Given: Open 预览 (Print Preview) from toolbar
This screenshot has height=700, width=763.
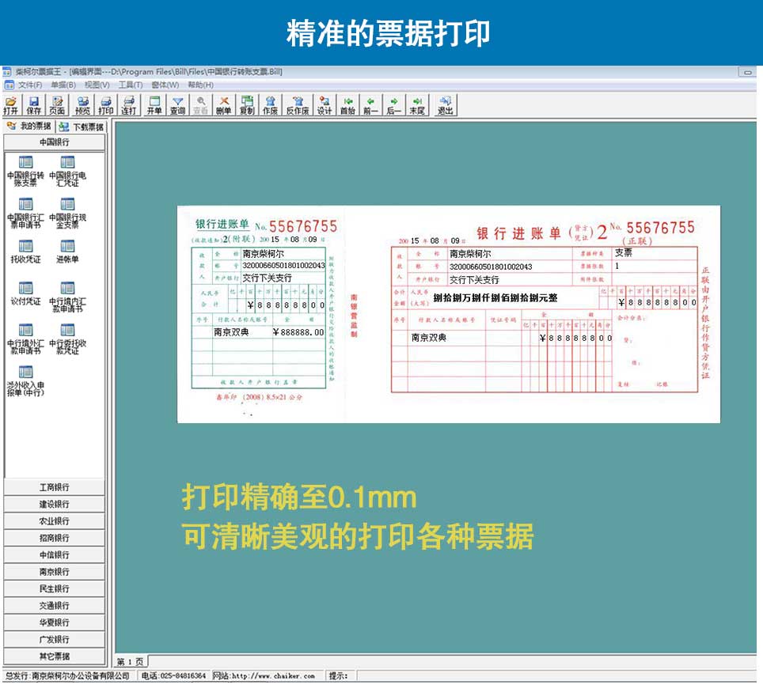Looking at the screenshot, I should (82, 105).
